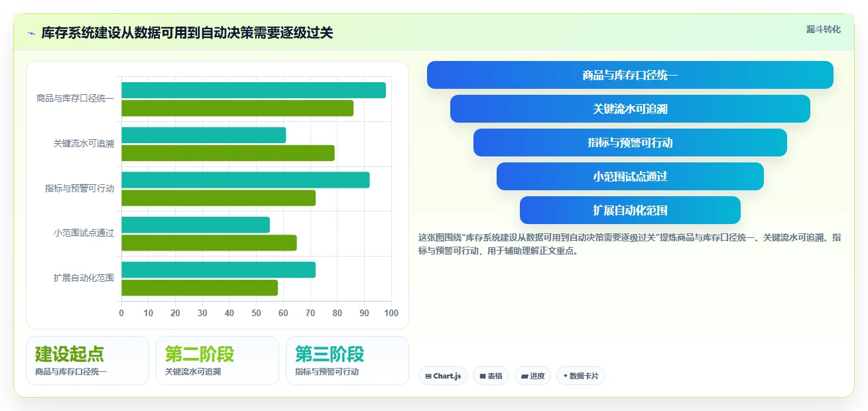Click the 进度 tag chip
868x411 pixels.
click(x=532, y=376)
